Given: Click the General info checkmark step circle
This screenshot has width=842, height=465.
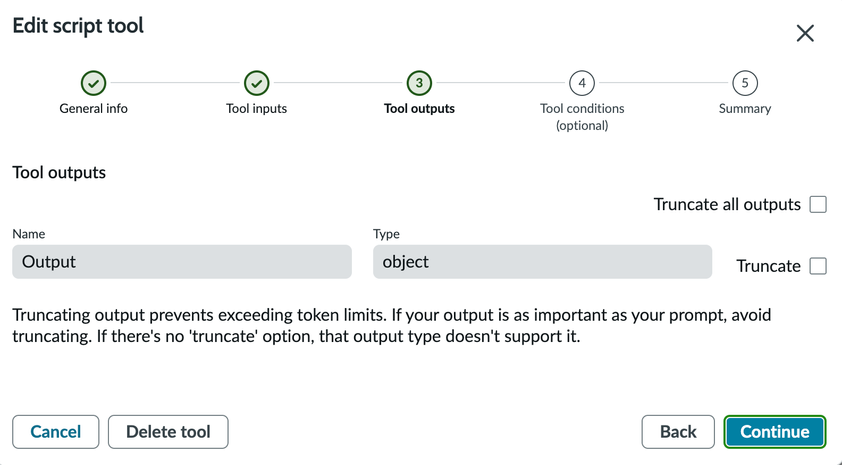Looking at the screenshot, I should (94, 83).
